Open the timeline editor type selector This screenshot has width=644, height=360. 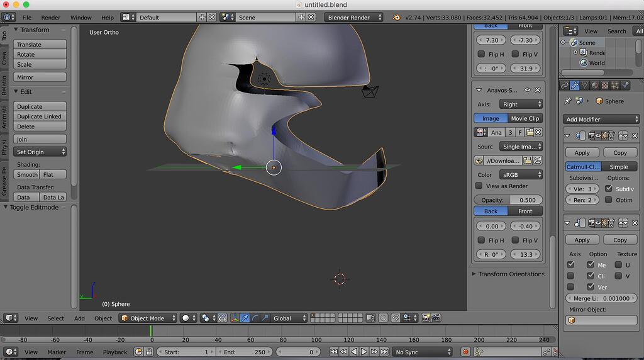tap(10, 352)
